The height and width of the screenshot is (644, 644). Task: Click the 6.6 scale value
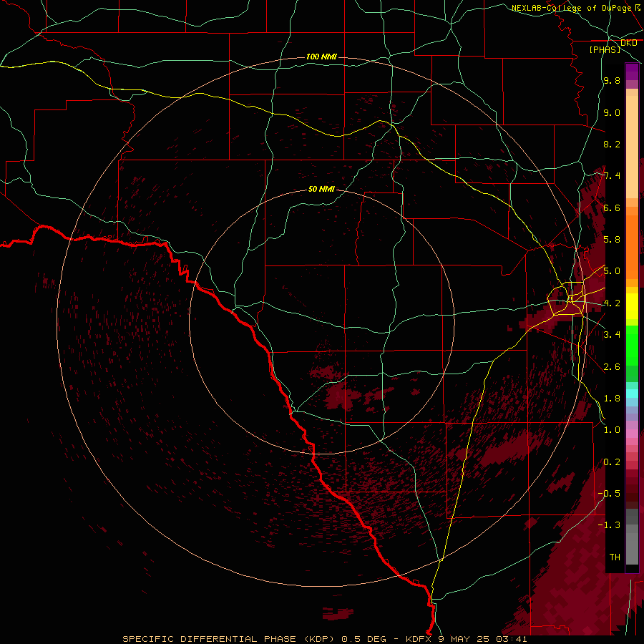point(612,208)
